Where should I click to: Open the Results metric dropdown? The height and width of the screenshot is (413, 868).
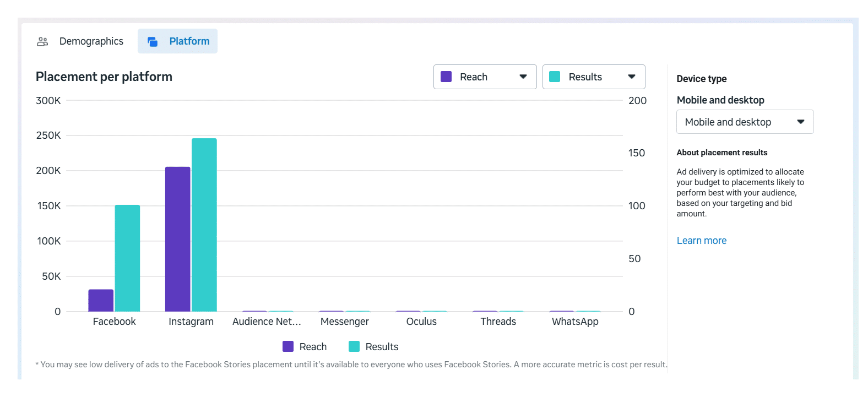tap(585, 77)
